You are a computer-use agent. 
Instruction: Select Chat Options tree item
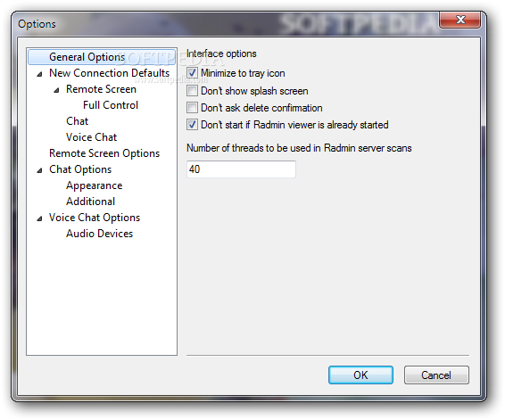pos(80,169)
